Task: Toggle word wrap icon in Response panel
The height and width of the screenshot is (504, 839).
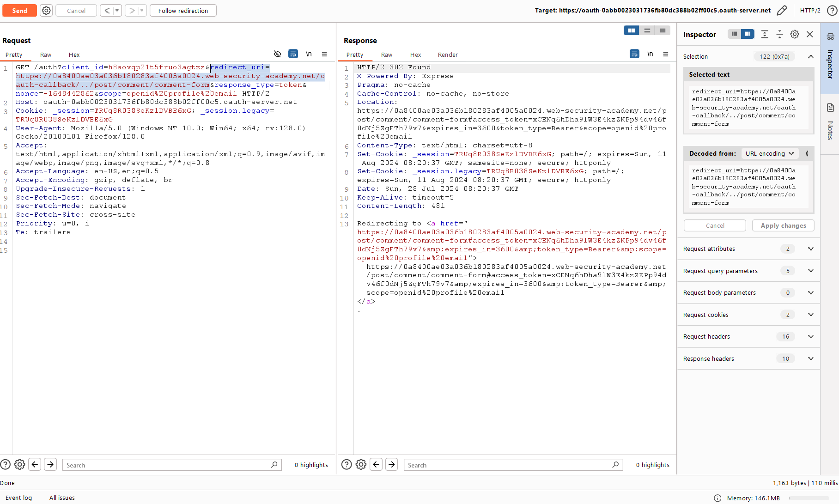Action: point(634,54)
